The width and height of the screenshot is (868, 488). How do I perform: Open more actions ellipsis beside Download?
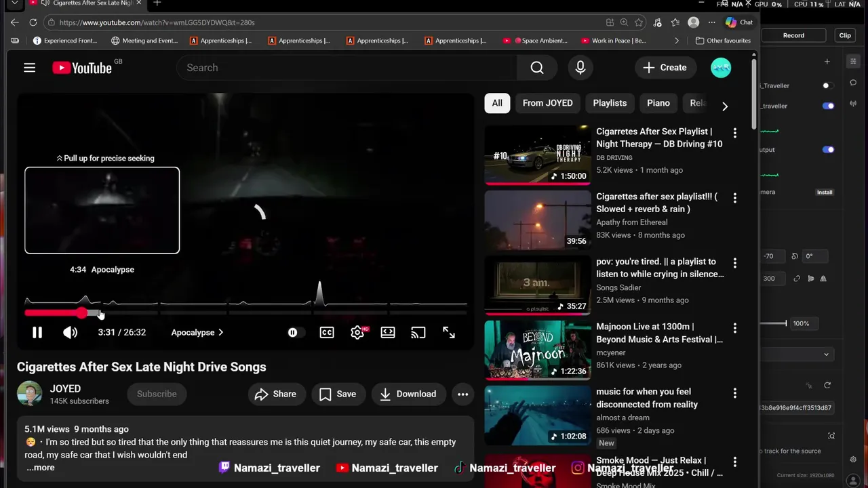463,394
